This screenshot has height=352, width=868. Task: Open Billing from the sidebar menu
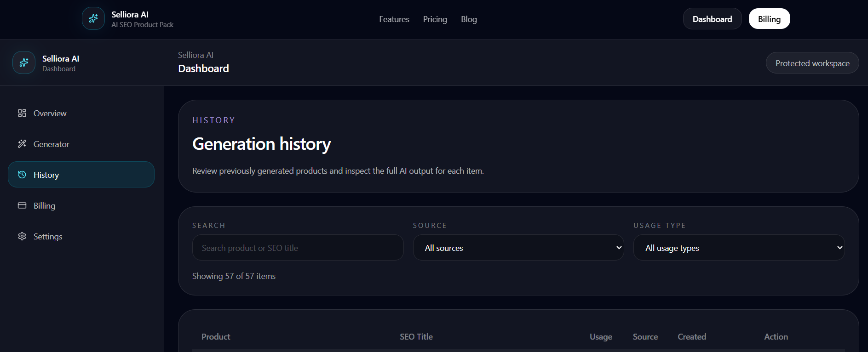point(81,205)
